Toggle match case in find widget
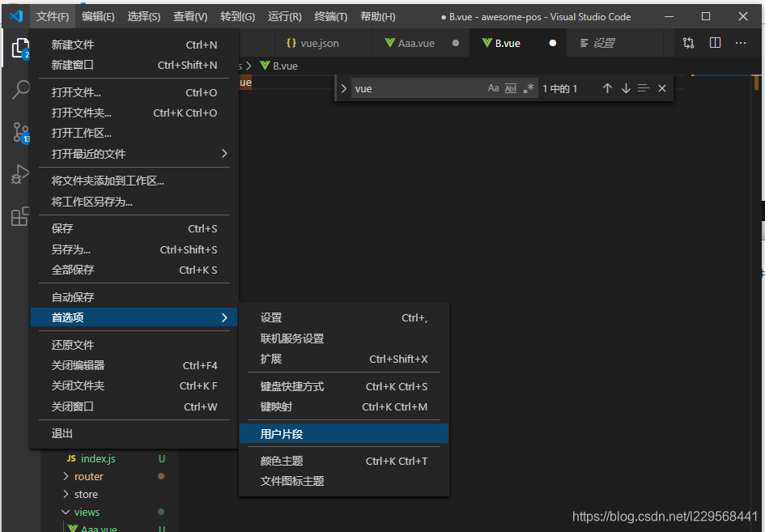Screen dimensions: 765x532 click(493, 88)
